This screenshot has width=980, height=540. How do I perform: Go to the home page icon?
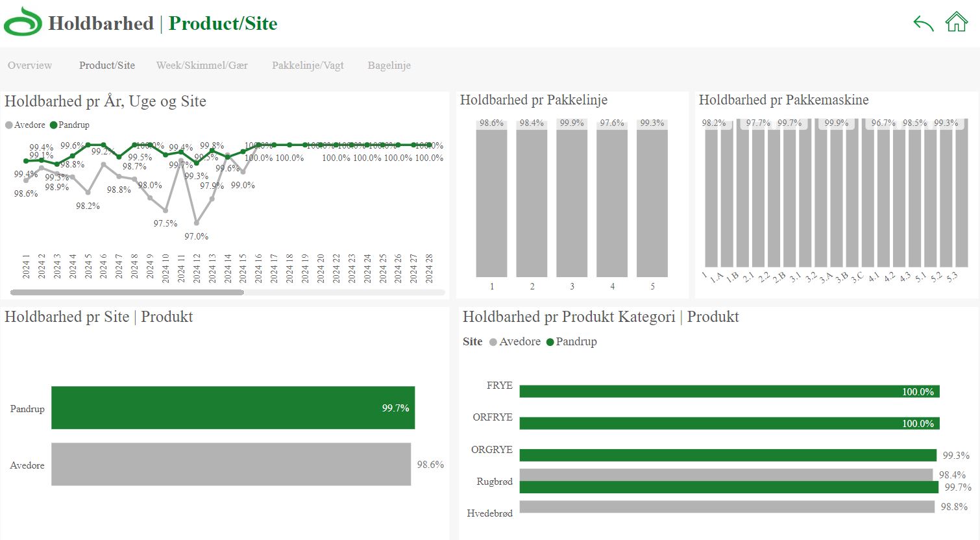click(x=957, y=21)
